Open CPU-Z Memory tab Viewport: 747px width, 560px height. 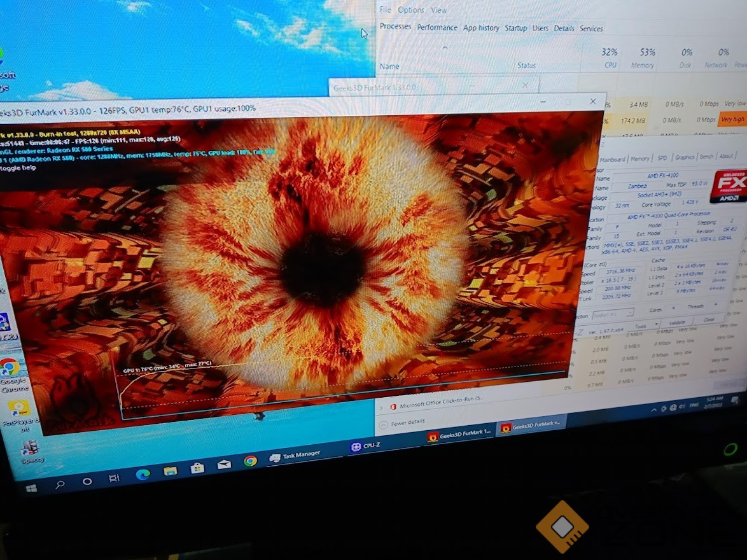click(640, 158)
